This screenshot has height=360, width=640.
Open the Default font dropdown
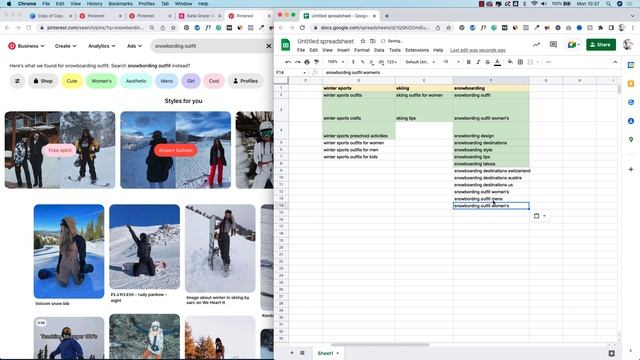420,62
